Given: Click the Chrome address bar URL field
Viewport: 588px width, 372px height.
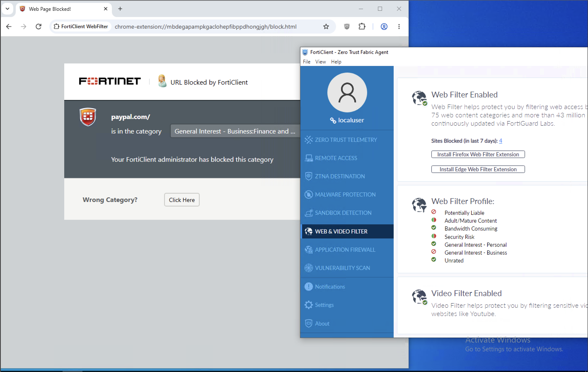Looking at the screenshot, I should 206,26.
